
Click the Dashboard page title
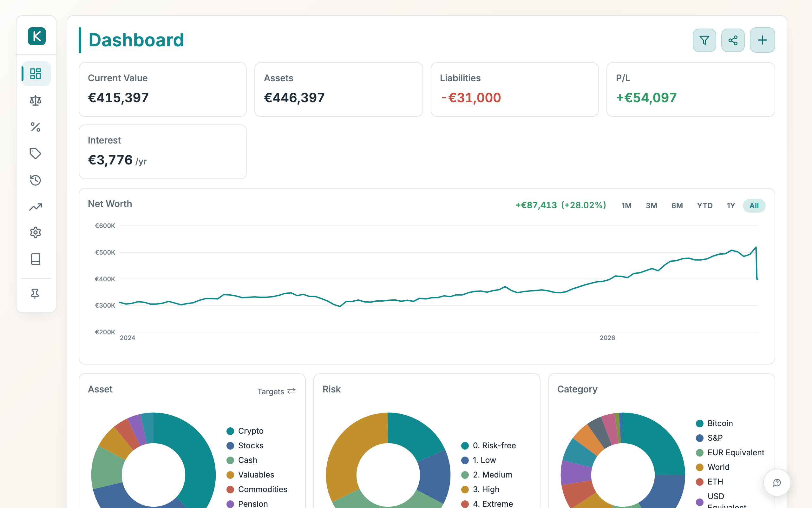(136, 40)
